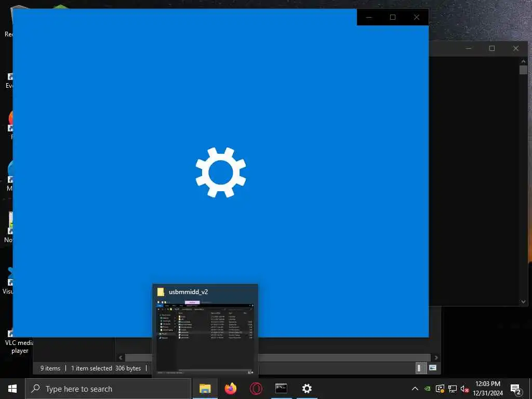Switch File Explorer to large icons view
Viewport: 532px width, 399px height.
point(433,367)
